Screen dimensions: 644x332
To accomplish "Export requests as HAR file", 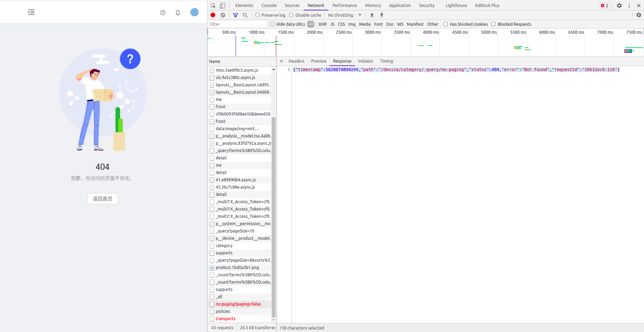I will [381, 15].
